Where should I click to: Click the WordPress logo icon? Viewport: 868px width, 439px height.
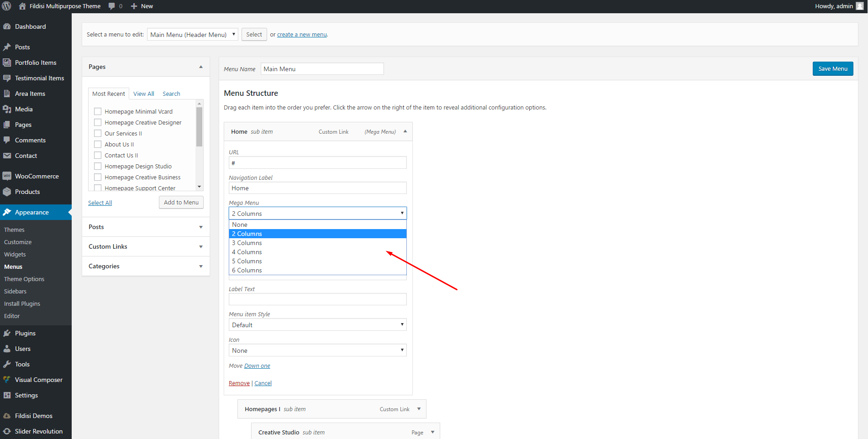[x=6, y=6]
